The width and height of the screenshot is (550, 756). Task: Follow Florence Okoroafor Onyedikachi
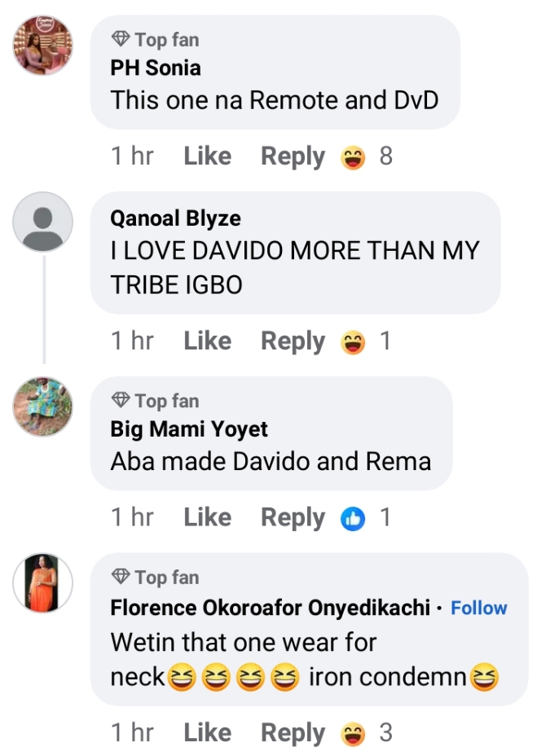point(479,608)
